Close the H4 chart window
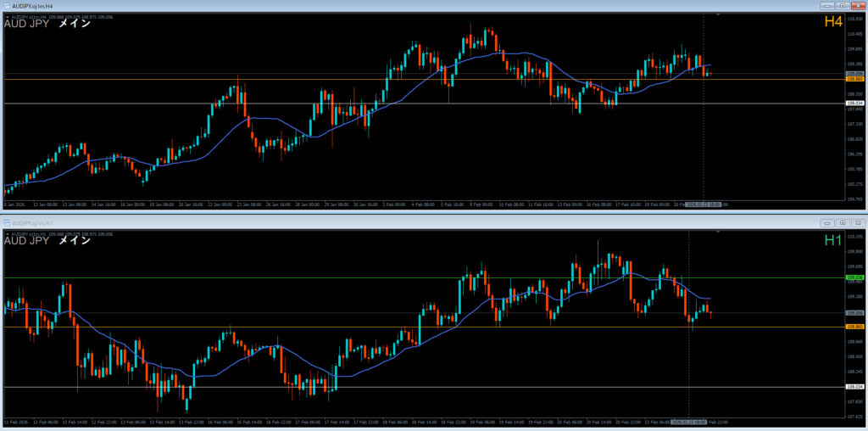 (x=858, y=6)
